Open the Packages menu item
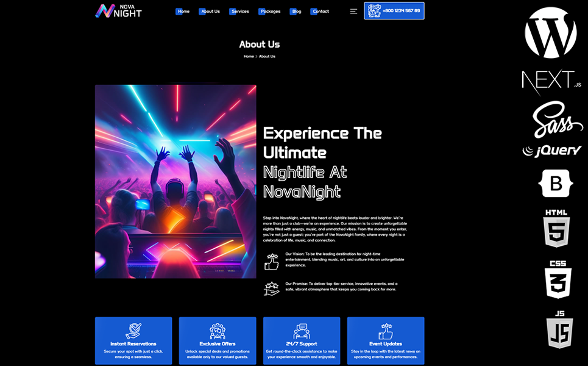 [x=269, y=11]
